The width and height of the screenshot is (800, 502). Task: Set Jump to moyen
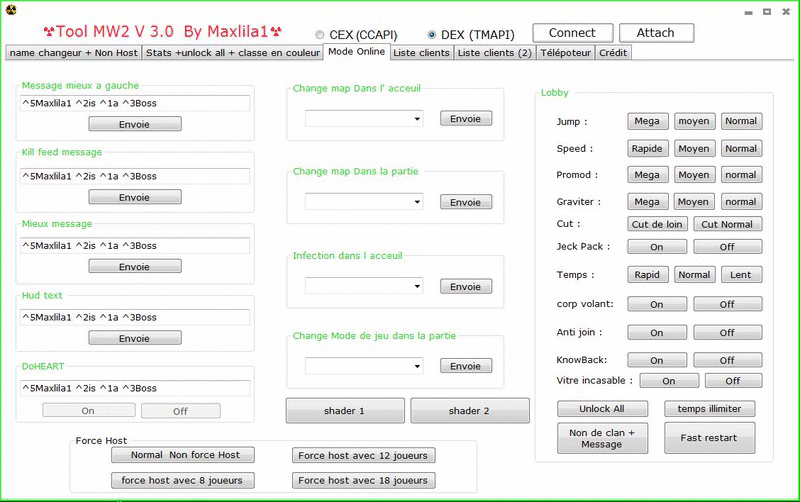pos(694,121)
